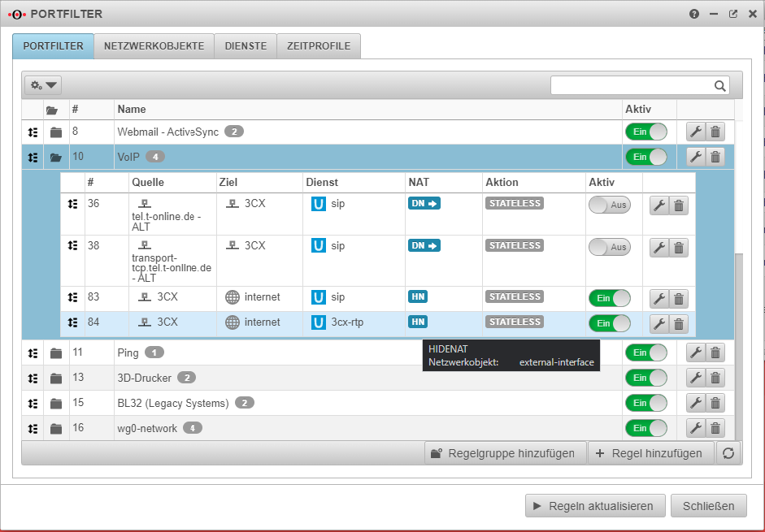Switch to the Netzwerkobjekte tab

point(154,46)
